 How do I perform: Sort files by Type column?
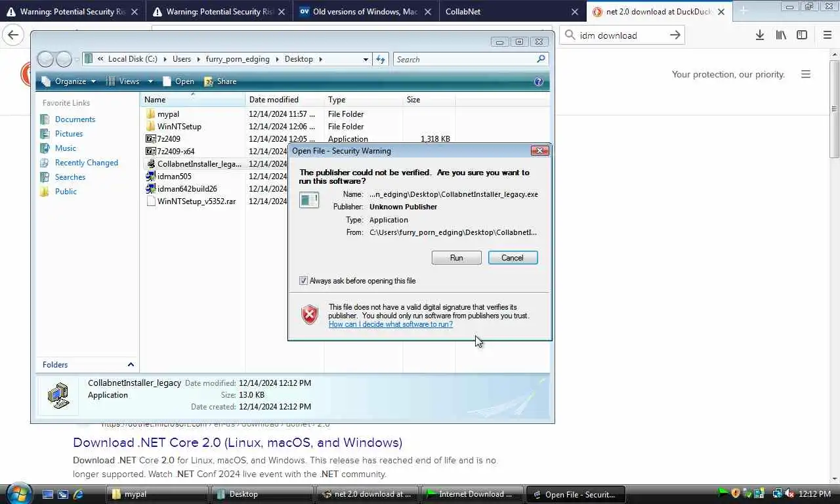click(x=364, y=100)
